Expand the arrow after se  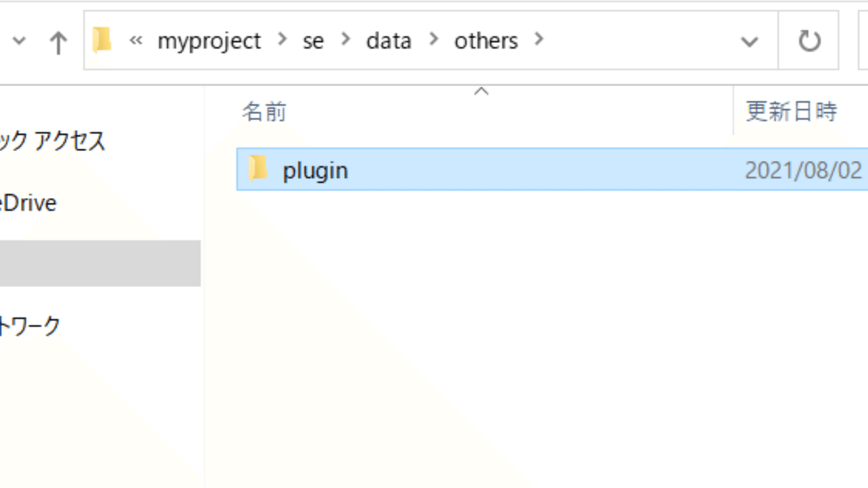(346, 41)
